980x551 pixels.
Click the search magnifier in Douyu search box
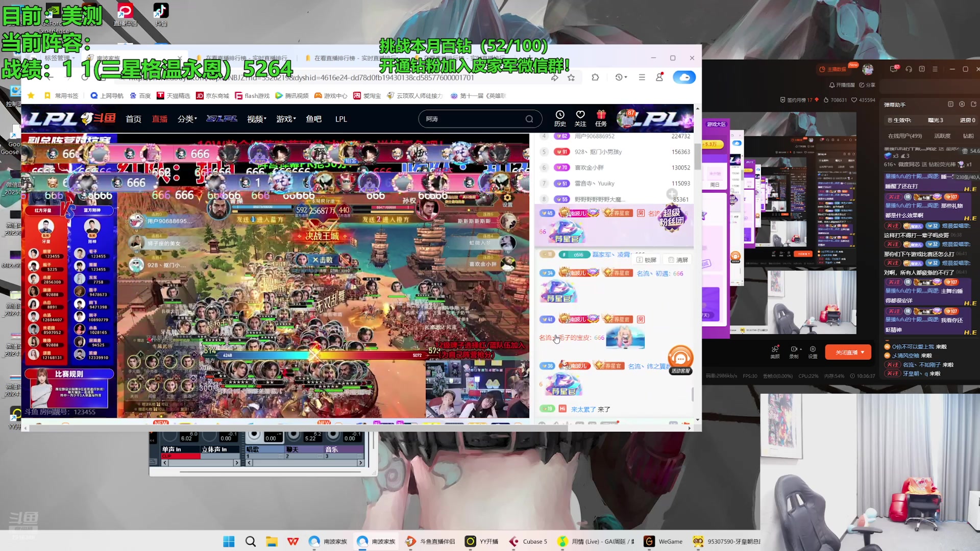pos(529,119)
